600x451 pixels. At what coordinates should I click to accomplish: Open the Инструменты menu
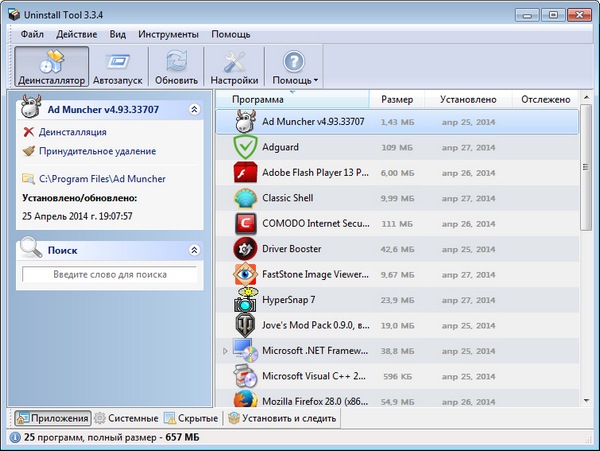point(168,34)
